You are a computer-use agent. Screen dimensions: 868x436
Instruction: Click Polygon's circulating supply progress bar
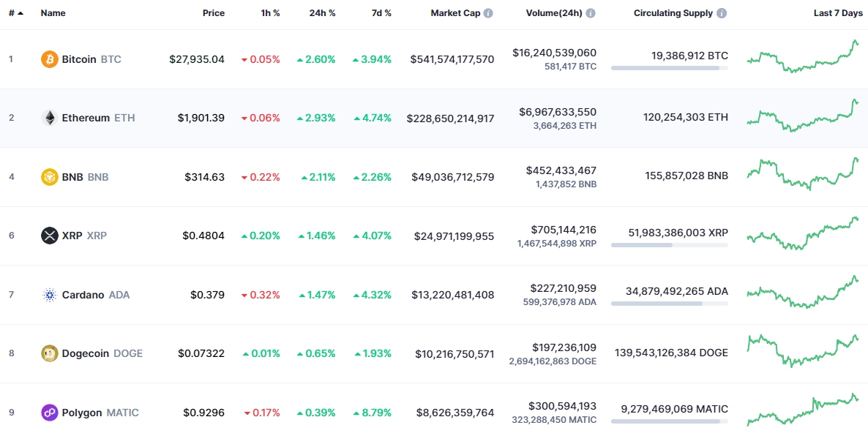point(669,421)
